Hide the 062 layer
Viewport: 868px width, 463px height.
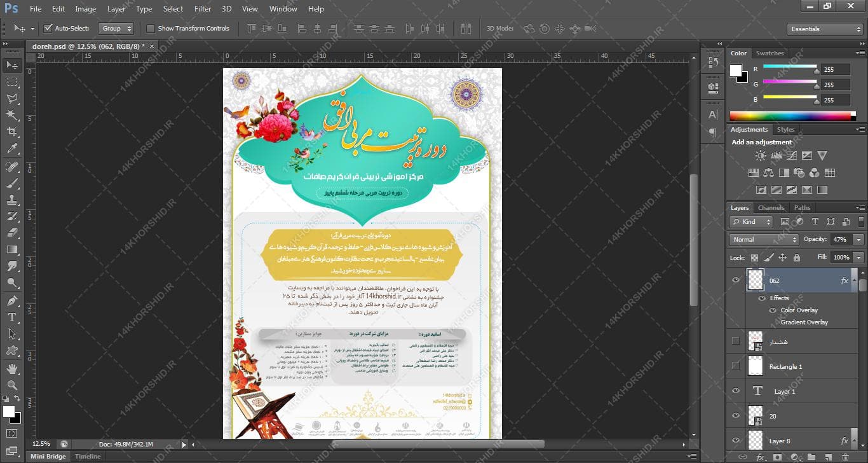click(x=736, y=280)
